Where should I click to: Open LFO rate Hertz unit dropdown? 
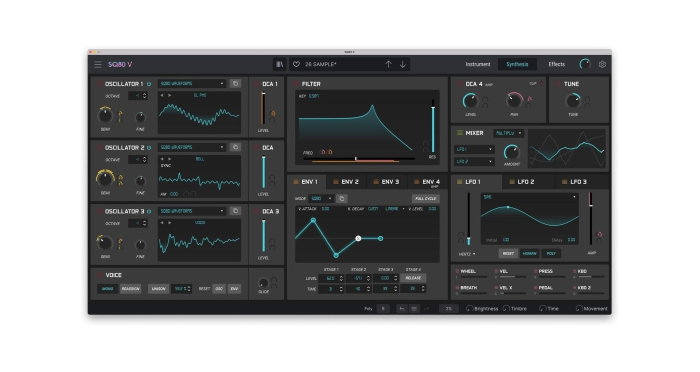click(x=467, y=254)
